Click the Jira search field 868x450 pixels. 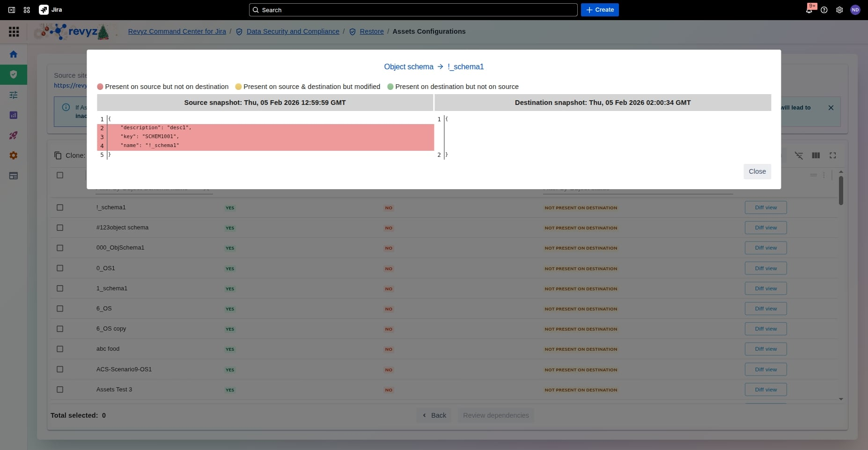[413, 10]
